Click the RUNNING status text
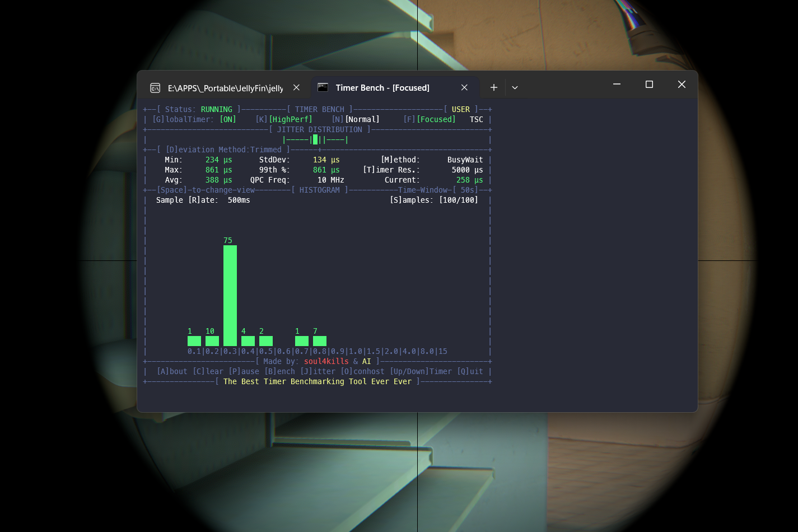 pos(217,109)
